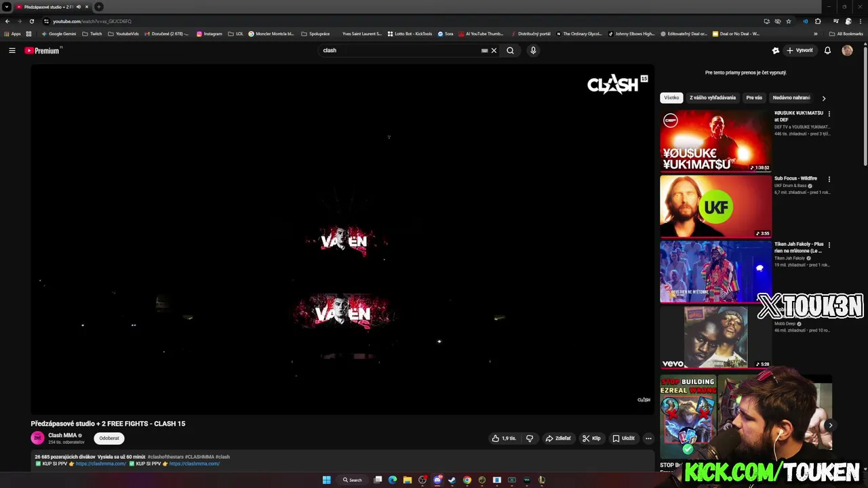The height and width of the screenshot is (488, 868).
Task: Subscribe using the Odoberať button
Action: pos(109,439)
